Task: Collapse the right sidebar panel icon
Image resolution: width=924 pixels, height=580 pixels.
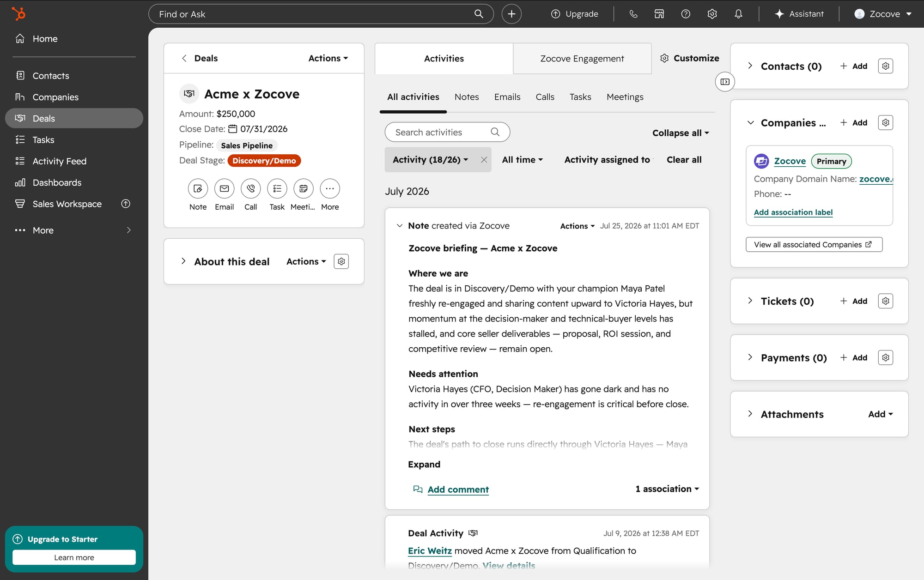Action: point(725,82)
